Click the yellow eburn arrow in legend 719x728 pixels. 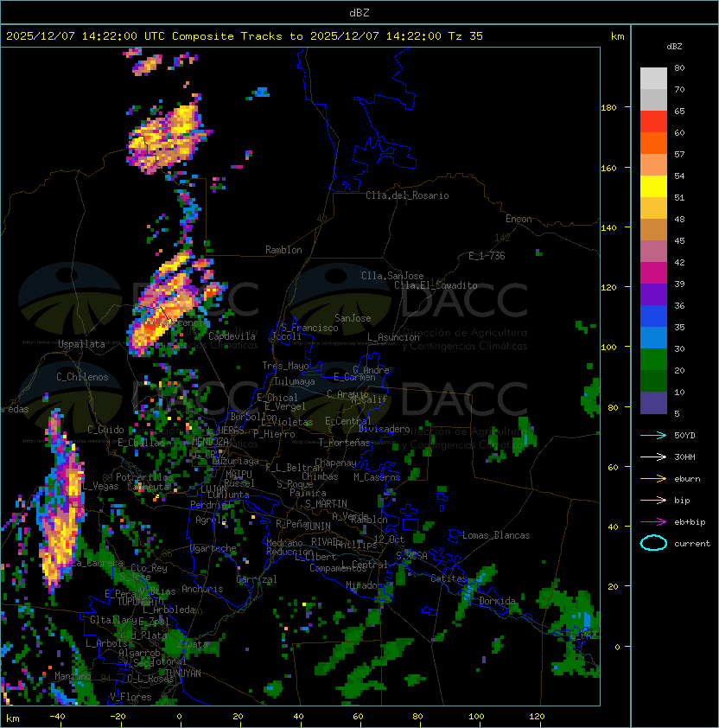653,479
